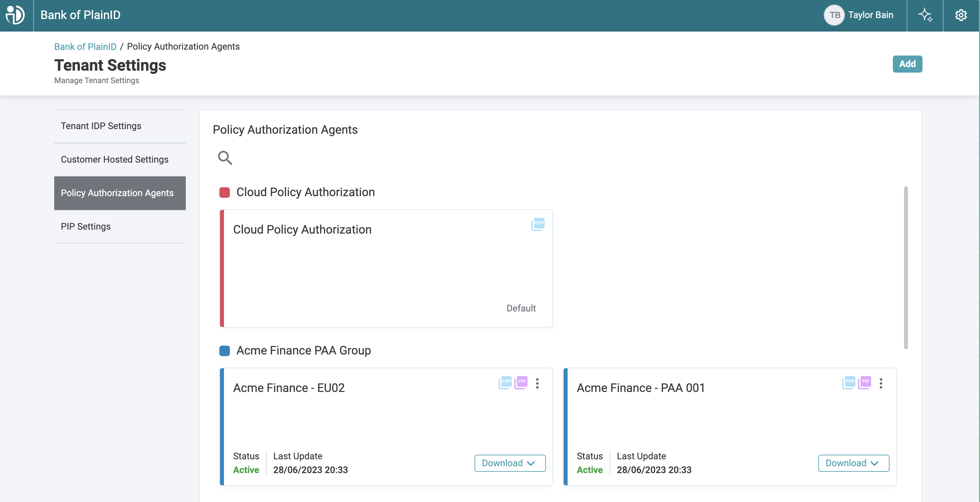Click the Taylor Bain user name
980x502 pixels.
tap(870, 15)
